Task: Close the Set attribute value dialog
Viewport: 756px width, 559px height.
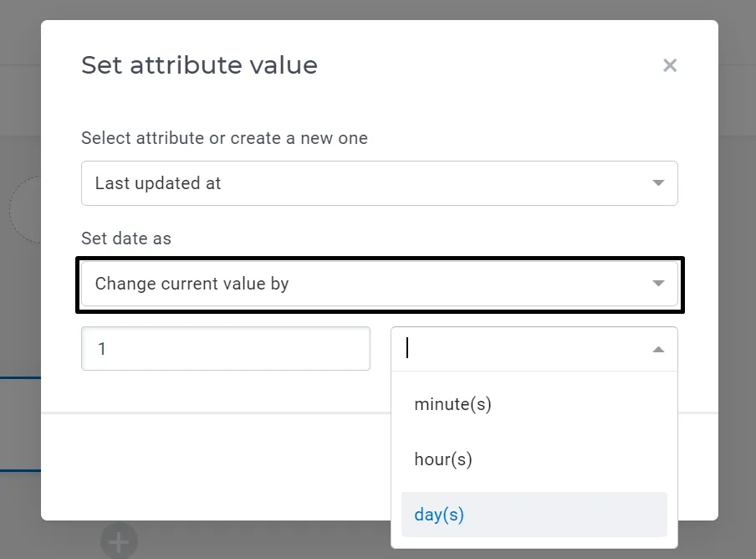Action: (670, 65)
